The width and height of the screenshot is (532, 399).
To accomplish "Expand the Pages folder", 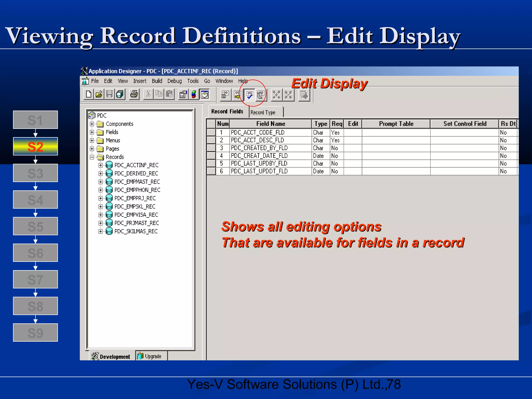I will coord(92,149).
